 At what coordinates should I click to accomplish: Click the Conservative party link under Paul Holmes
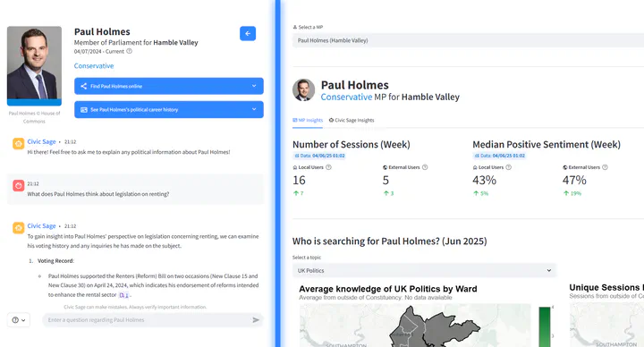point(94,65)
